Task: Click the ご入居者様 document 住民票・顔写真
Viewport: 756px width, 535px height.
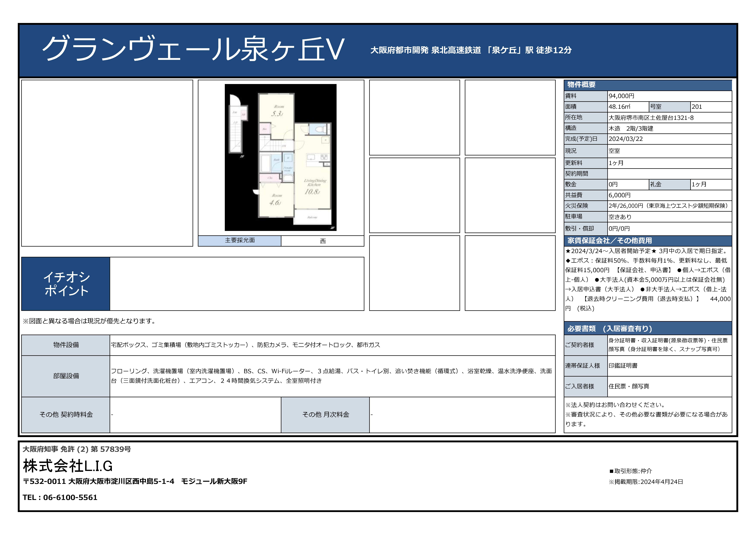Action: (629, 386)
